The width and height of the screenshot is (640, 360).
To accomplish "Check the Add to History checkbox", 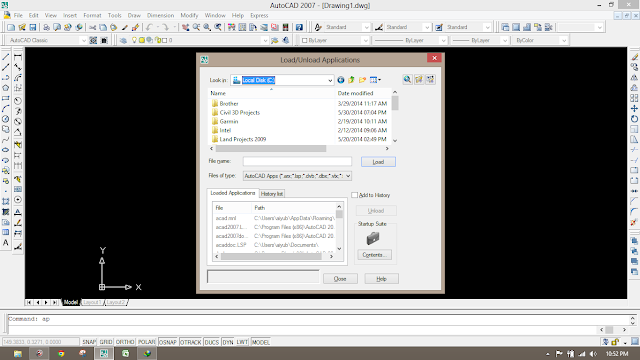I will (x=354, y=195).
